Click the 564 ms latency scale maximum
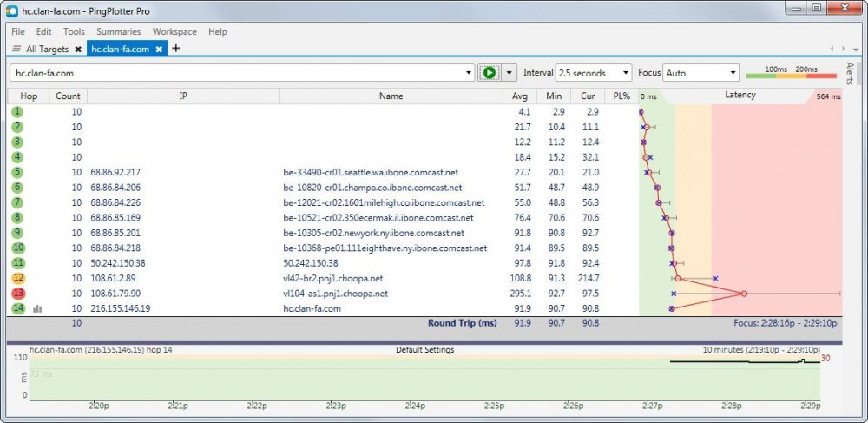 828,96
